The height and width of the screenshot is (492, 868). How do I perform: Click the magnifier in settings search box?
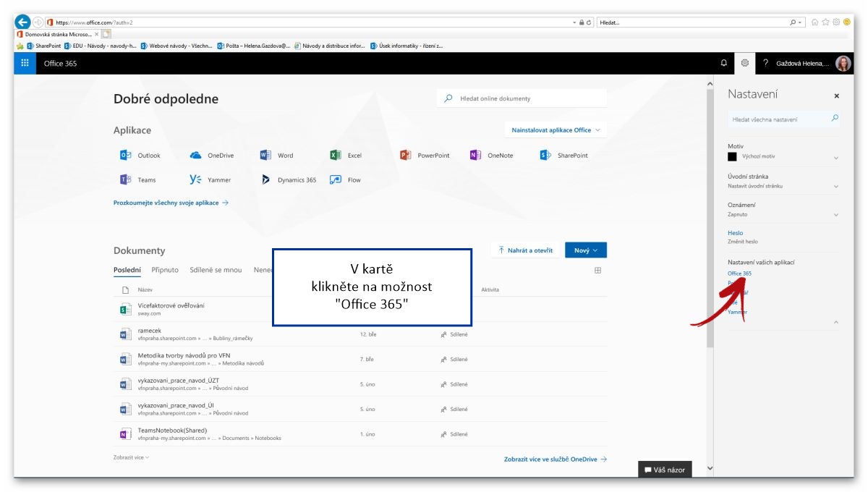pos(835,118)
